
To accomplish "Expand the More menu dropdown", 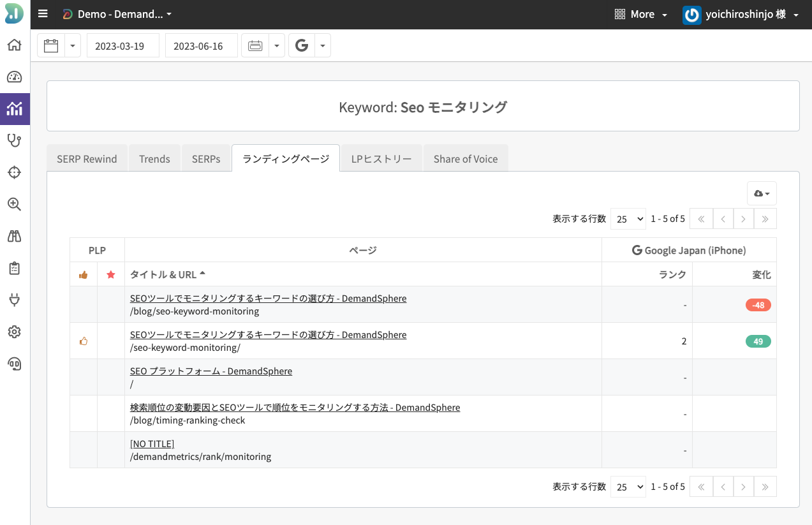I will tap(640, 14).
